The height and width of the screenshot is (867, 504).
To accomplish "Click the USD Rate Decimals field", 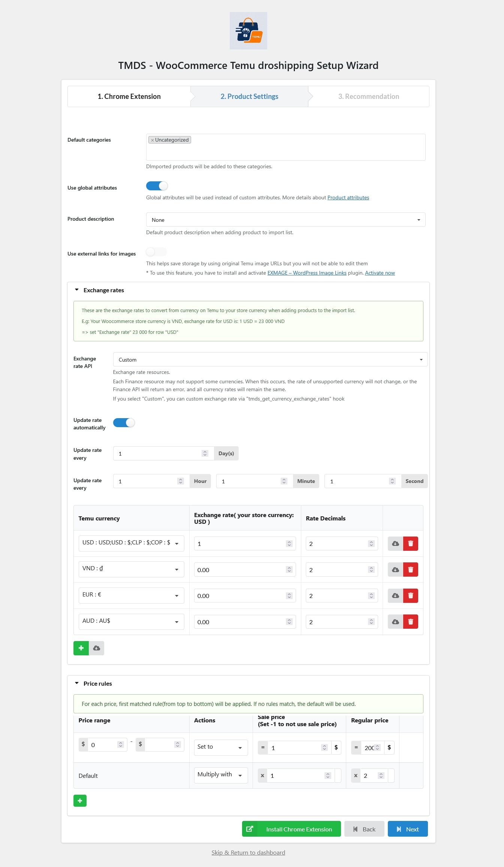I will [342, 544].
